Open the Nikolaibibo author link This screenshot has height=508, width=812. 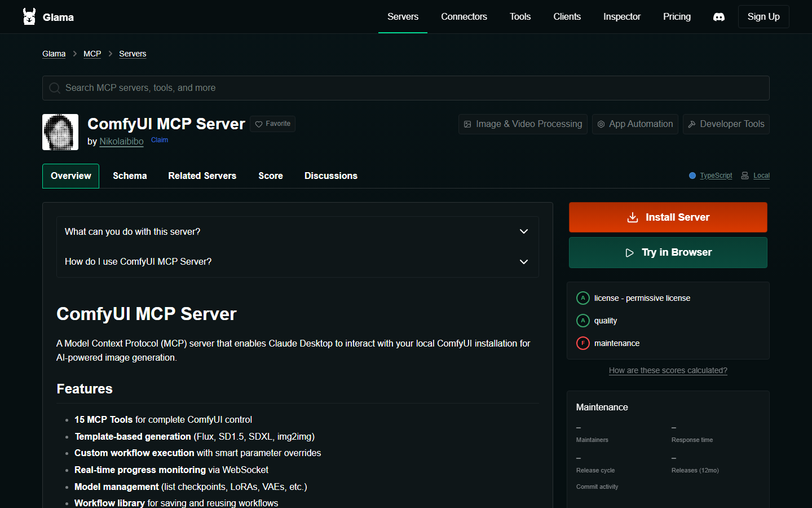tap(121, 142)
